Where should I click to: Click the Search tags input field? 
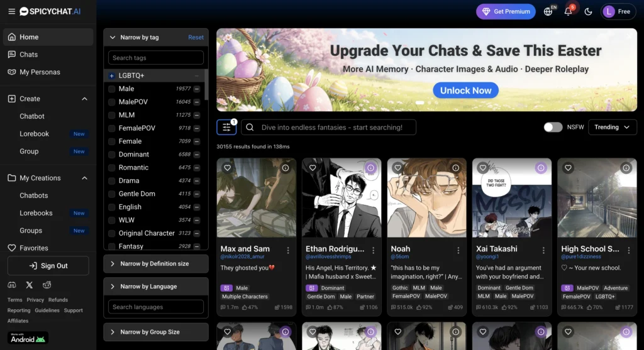point(155,58)
